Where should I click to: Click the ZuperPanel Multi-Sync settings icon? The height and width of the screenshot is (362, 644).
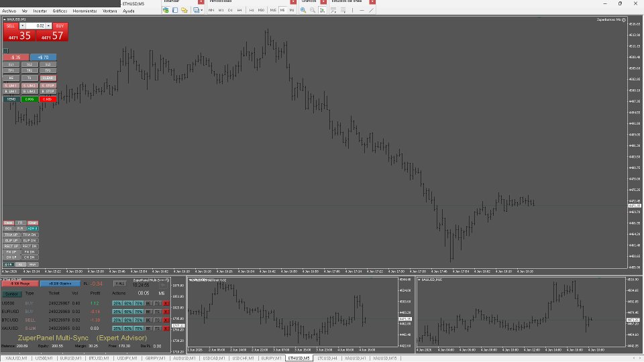pos(167,280)
